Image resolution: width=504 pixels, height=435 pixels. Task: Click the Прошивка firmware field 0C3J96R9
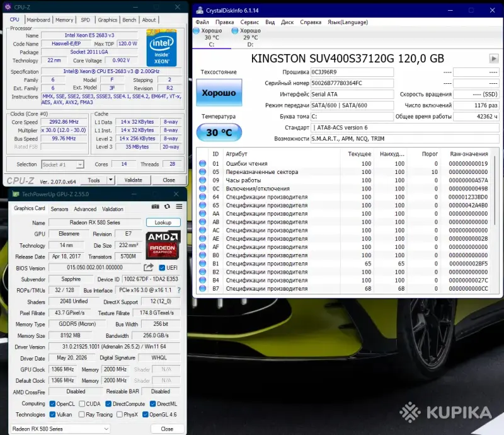352,72
